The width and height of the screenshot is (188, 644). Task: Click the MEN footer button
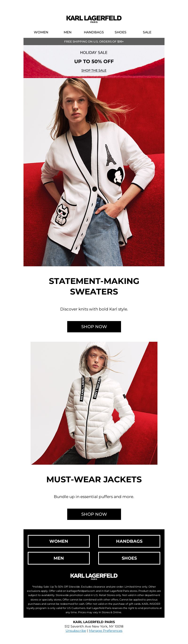click(x=59, y=558)
